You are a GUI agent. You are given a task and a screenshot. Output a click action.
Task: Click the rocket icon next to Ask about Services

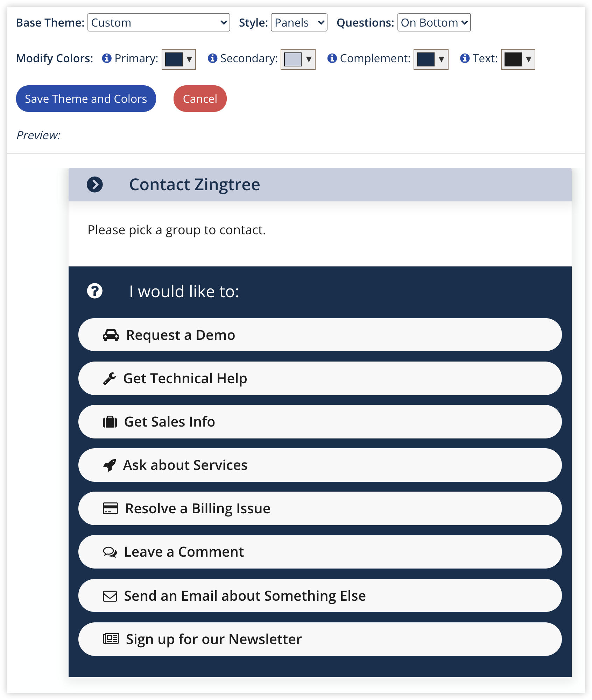[110, 465]
